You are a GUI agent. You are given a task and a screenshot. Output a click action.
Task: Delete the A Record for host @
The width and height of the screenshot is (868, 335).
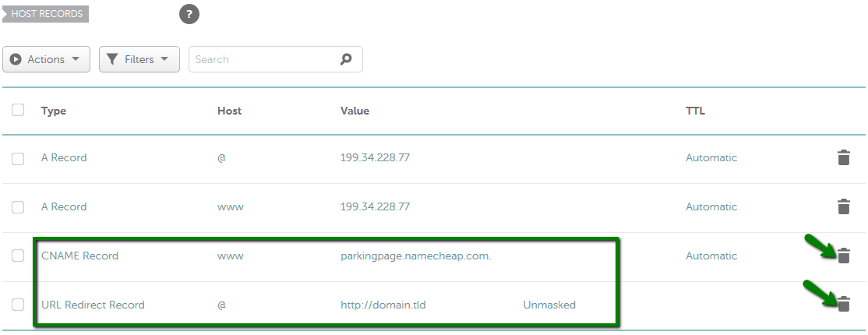(x=843, y=158)
